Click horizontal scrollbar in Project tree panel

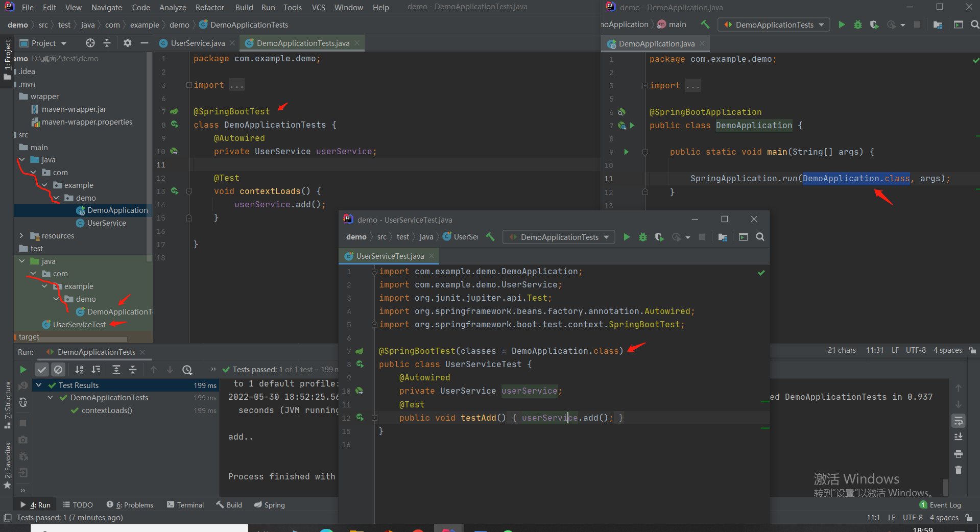[82, 339]
